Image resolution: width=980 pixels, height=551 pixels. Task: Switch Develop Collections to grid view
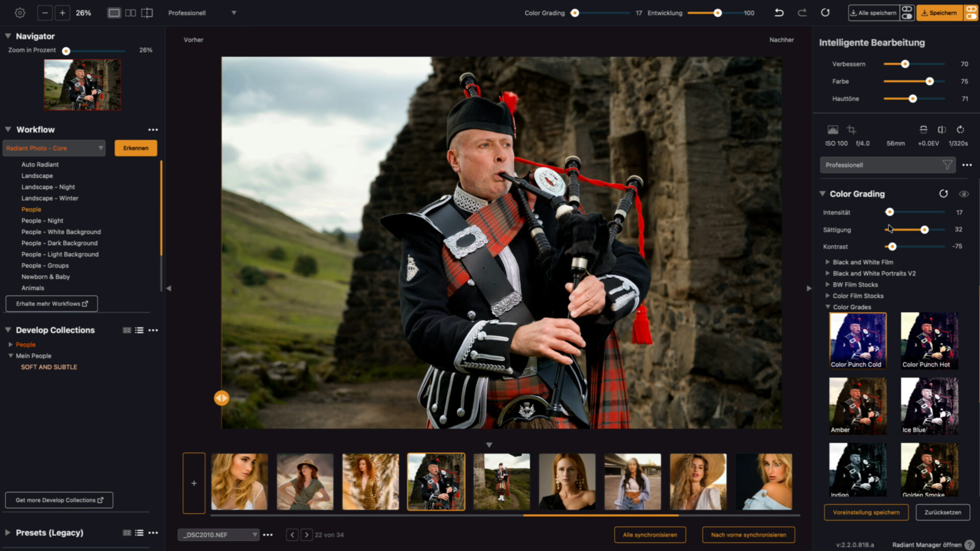coord(127,330)
